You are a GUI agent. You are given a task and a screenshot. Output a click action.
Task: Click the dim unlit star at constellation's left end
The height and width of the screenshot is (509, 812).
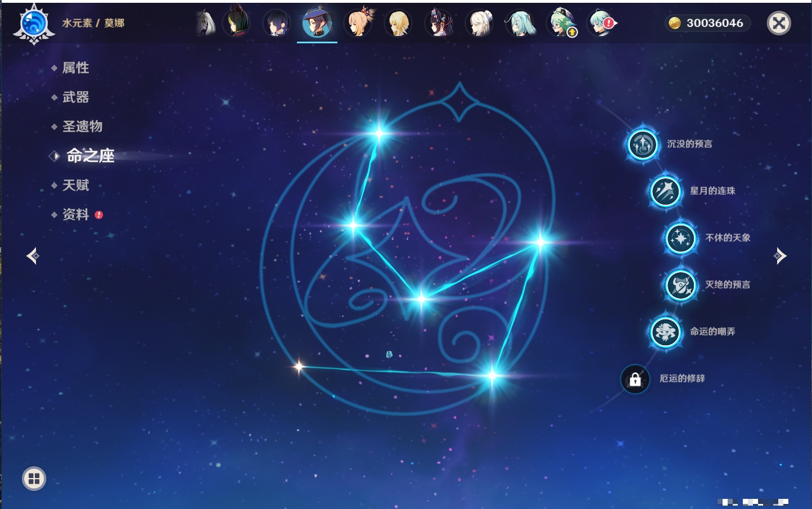[x=299, y=367]
